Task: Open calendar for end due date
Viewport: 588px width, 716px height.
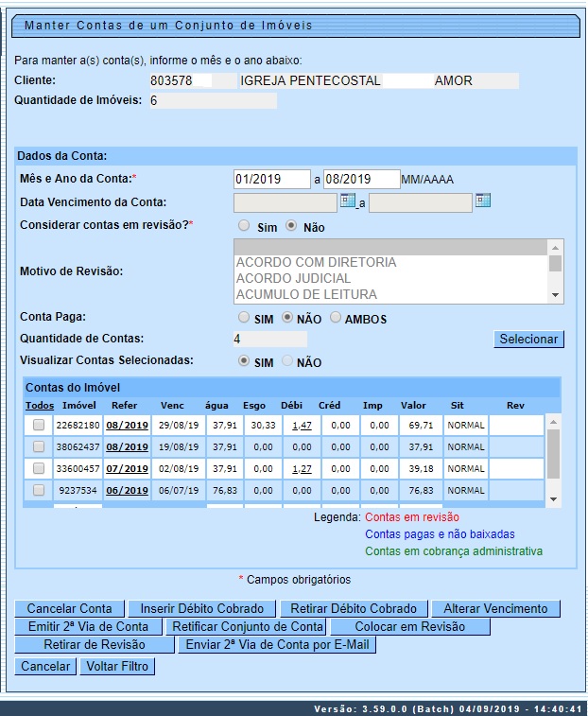Action: tap(483, 201)
